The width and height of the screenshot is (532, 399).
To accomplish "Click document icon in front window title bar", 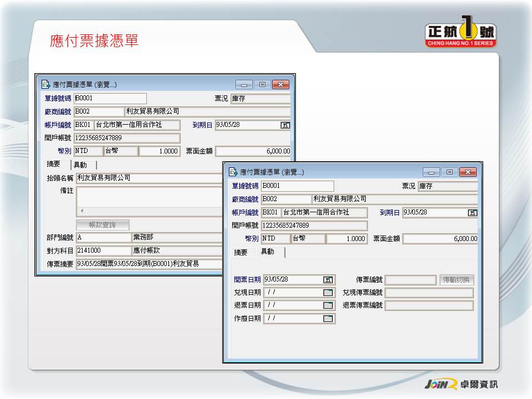I will pos(233,172).
